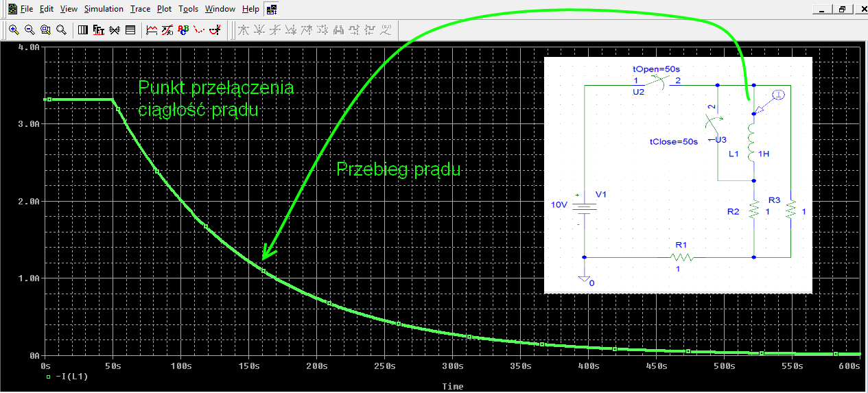Image resolution: width=868 pixels, height=393 pixels.
Task: Click the Cursor Point icon
Action: [x=322, y=29]
